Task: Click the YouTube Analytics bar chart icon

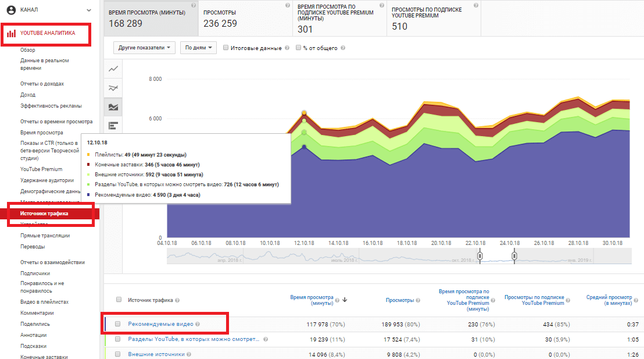Action: point(11,34)
